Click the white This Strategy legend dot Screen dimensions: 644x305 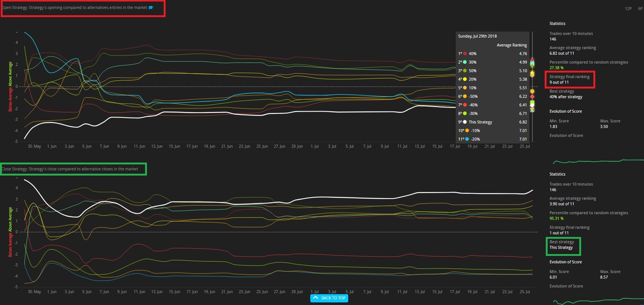click(465, 122)
